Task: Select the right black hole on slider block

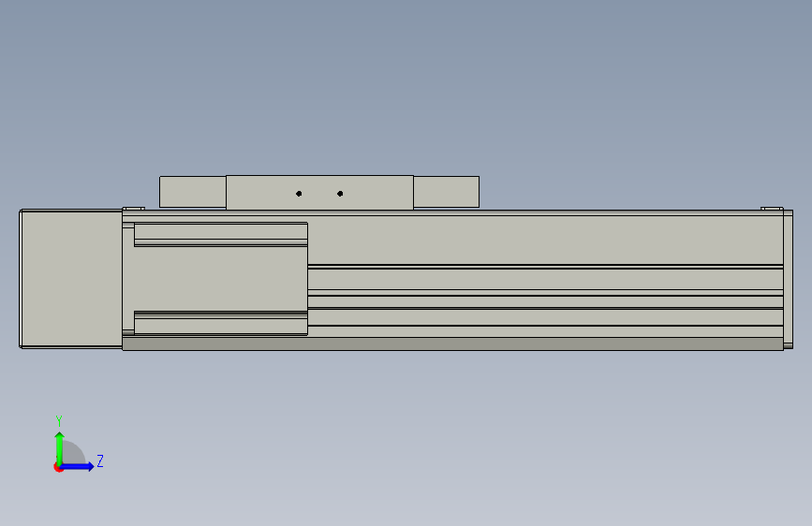Action: point(340,194)
